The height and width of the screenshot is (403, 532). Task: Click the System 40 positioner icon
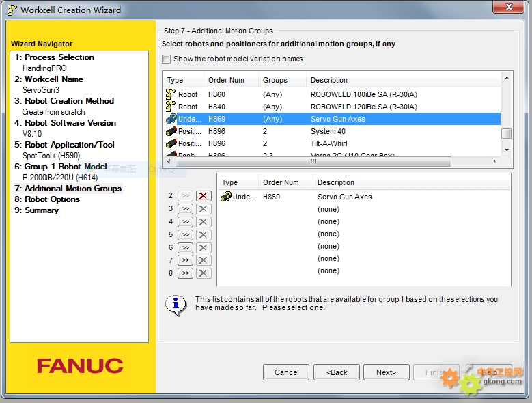click(x=171, y=131)
